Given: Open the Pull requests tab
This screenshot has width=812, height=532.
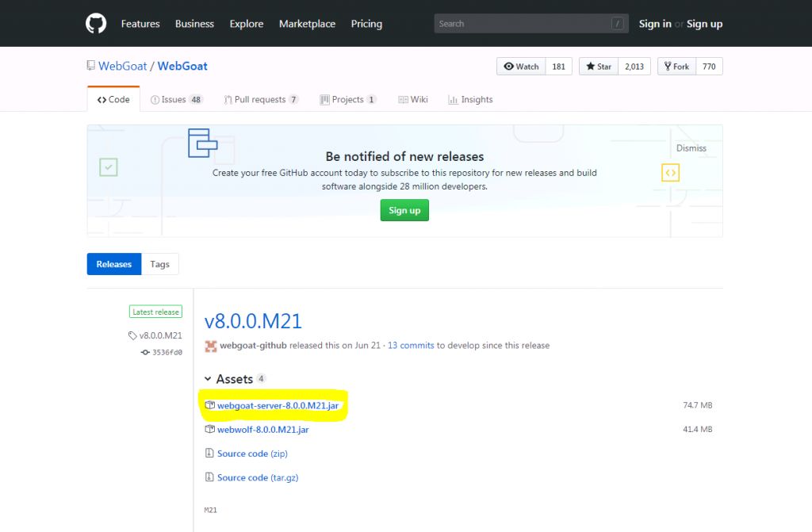Looking at the screenshot, I should [261, 99].
